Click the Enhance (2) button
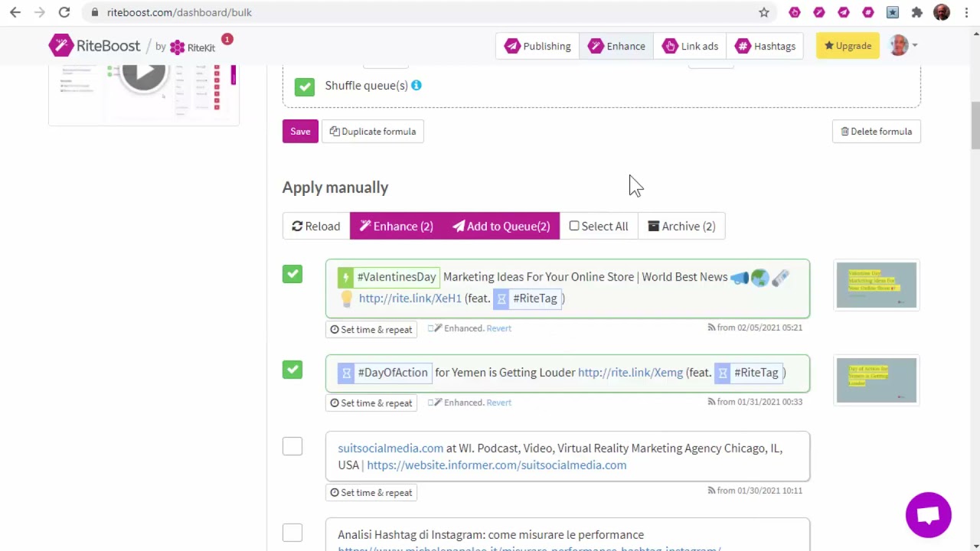 397,226
